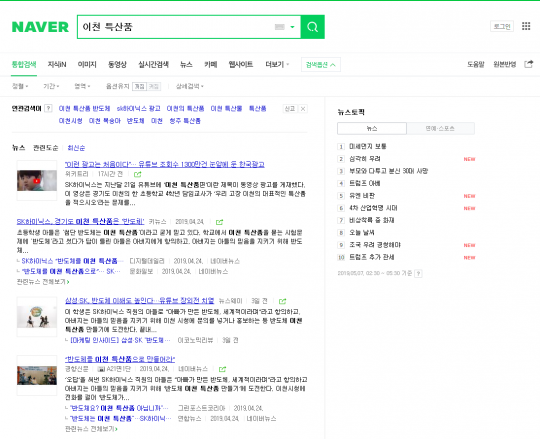Click the NAVER logo

40,27
